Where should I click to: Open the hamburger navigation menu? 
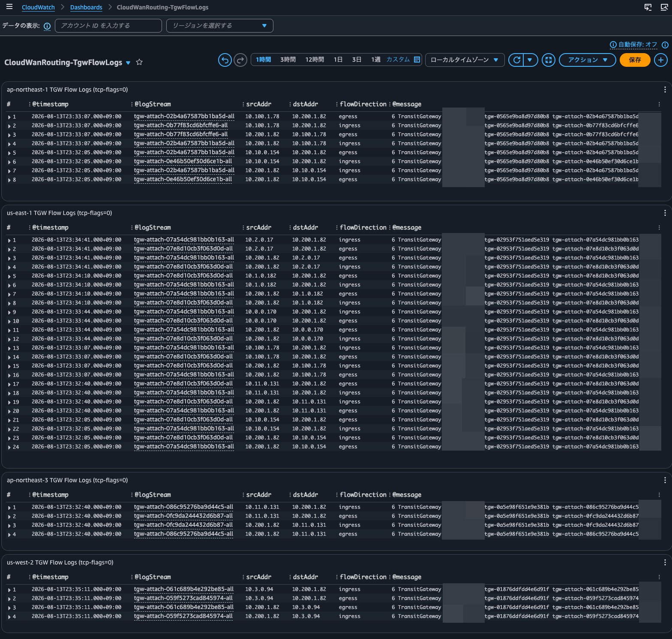pyautogui.click(x=9, y=7)
